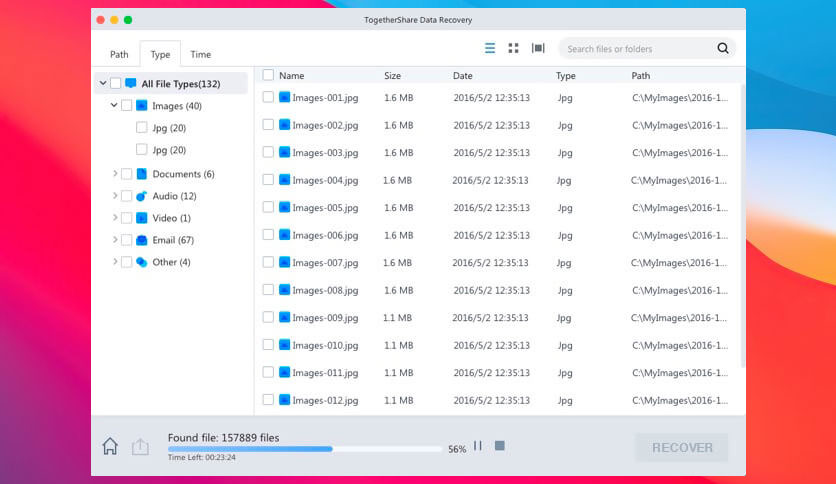Sort by the Date column
The width and height of the screenshot is (836, 484).
coord(463,76)
